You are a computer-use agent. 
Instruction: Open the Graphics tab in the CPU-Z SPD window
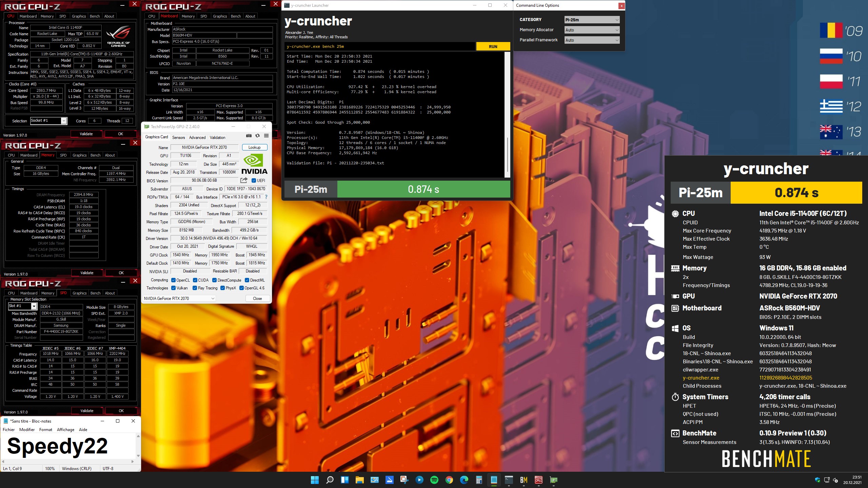pyautogui.click(x=79, y=293)
